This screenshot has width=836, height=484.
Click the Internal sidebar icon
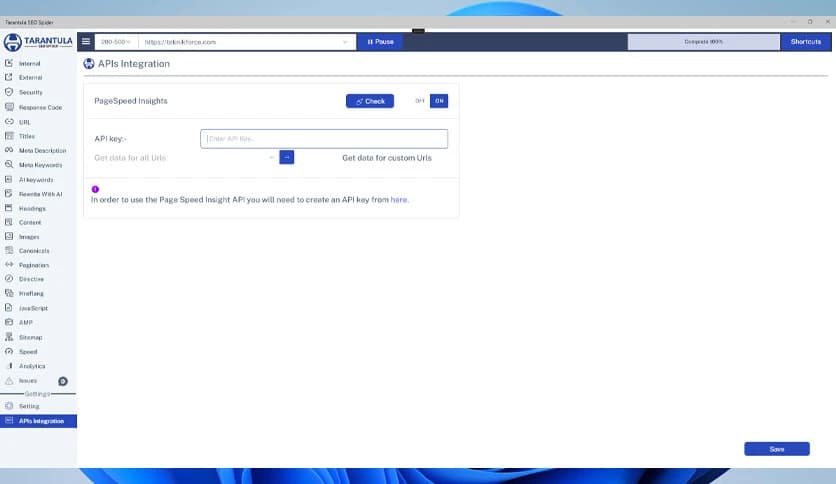[9, 63]
